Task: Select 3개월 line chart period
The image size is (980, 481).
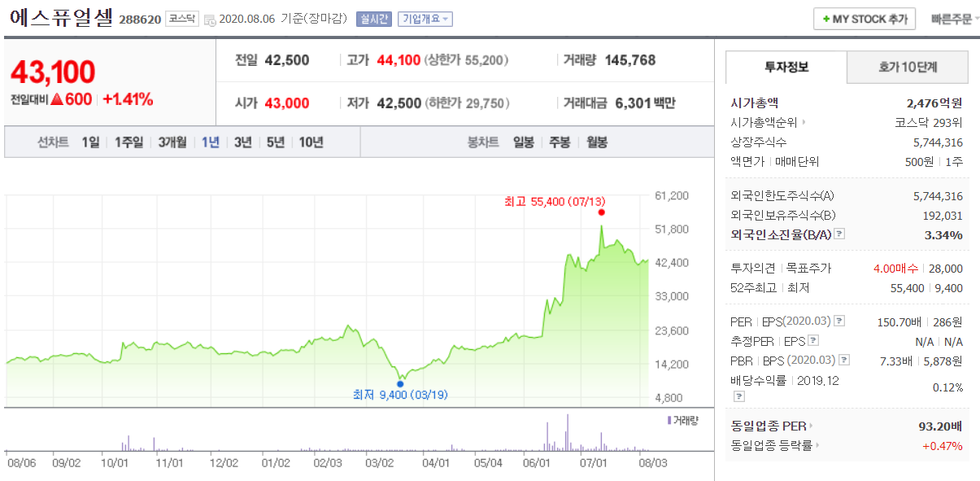Action: pyautogui.click(x=172, y=142)
